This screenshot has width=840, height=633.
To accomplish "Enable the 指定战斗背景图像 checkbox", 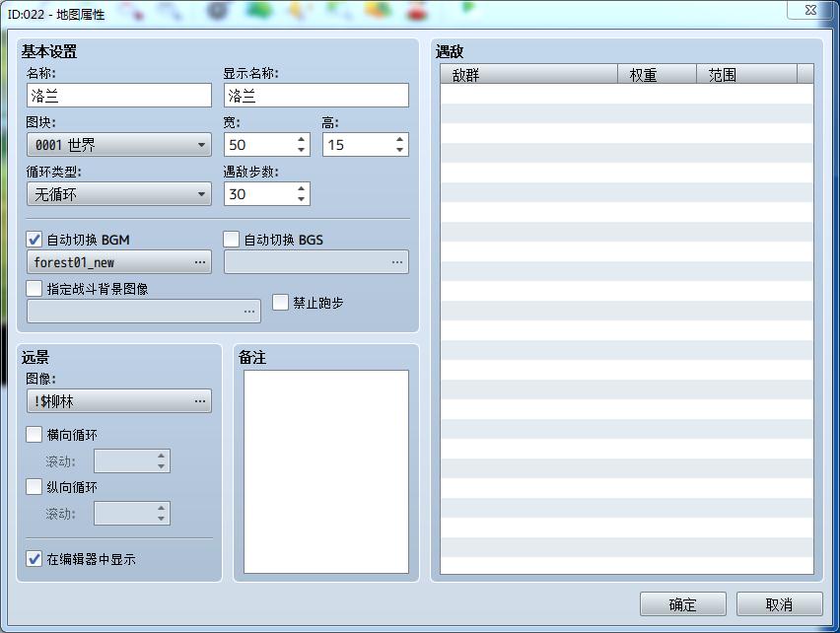I will click(x=35, y=289).
